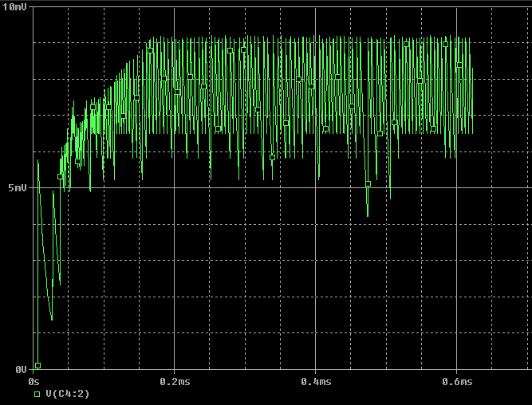Click the 0.4ms X-axis label
Viewport: 532px width, 405px height.
(x=316, y=382)
